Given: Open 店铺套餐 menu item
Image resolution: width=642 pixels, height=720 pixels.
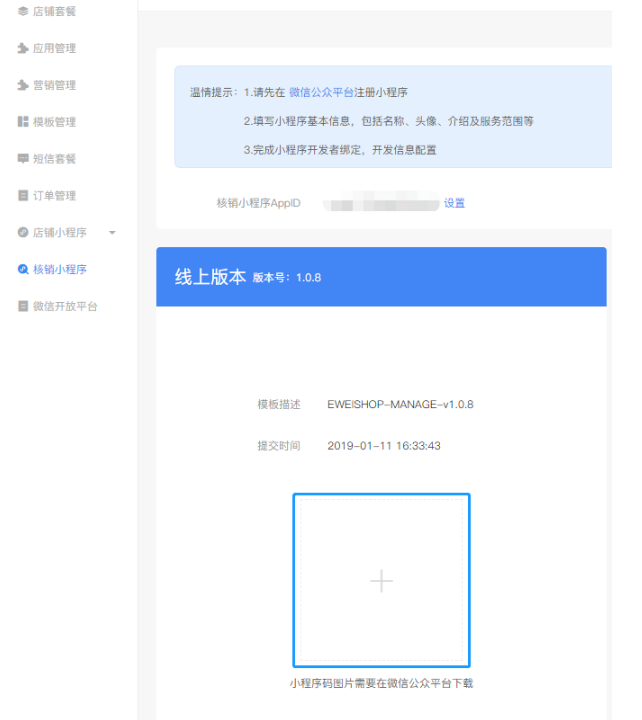Looking at the screenshot, I should tap(54, 11).
